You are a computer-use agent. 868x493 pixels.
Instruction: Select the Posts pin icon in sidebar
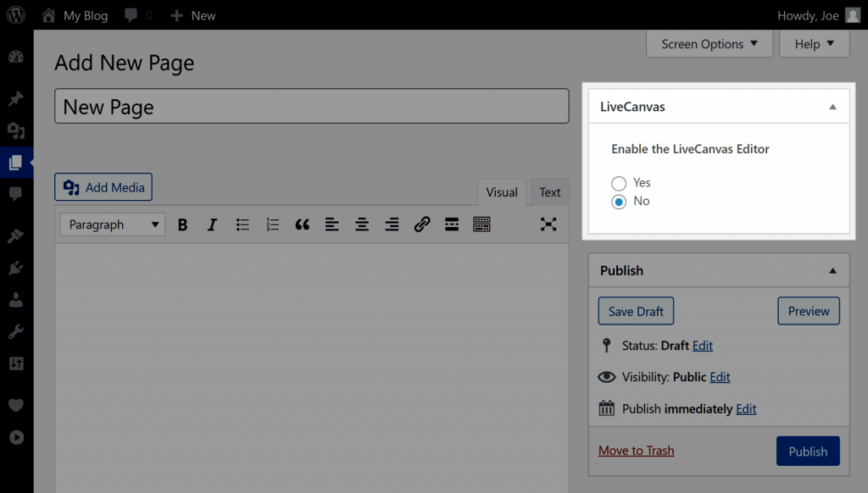(x=15, y=99)
